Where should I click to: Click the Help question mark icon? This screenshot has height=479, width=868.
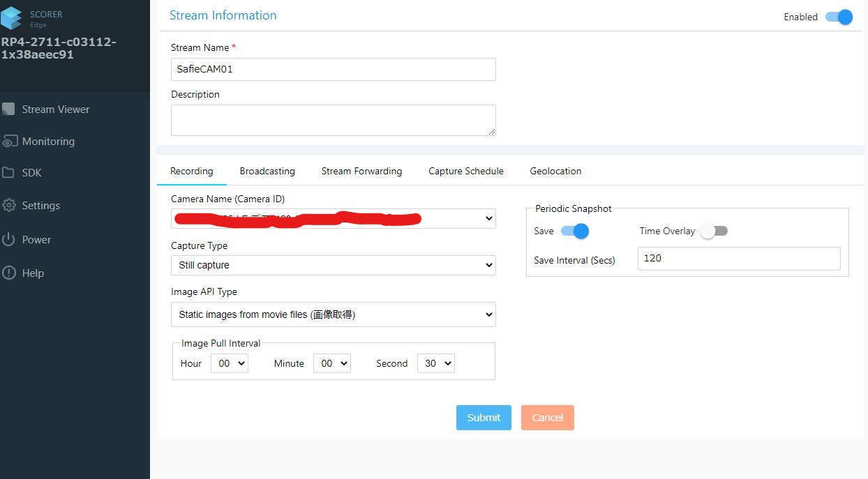click(8, 273)
